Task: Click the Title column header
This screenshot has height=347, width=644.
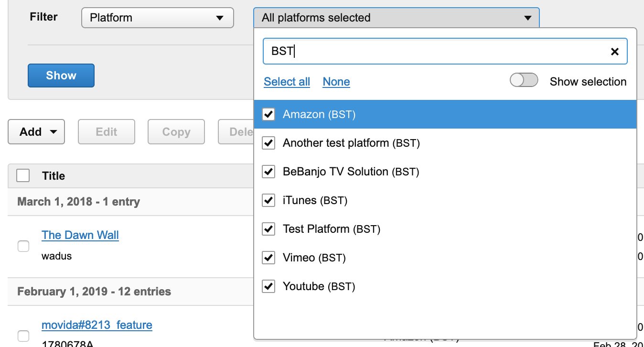Action: pos(54,176)
